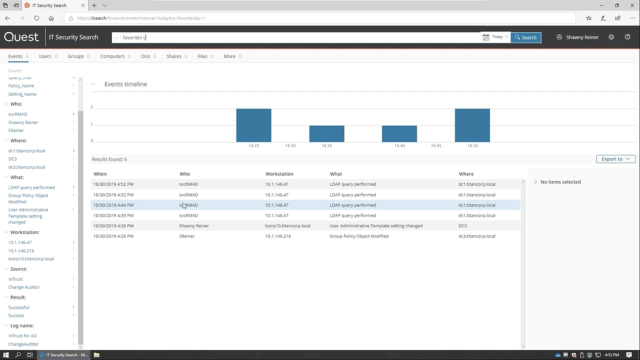The width and height of the screenshot is (640, 360).
Task: Filter by InTrust for AD log name
Action: pyautogui.click(x=22, y=336)
